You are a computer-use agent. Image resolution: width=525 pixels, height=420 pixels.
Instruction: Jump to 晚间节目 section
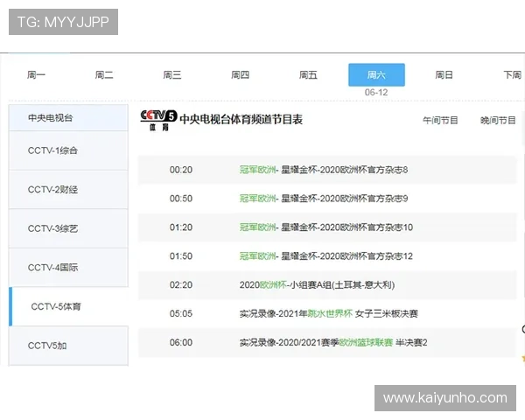tap(498, 120)
